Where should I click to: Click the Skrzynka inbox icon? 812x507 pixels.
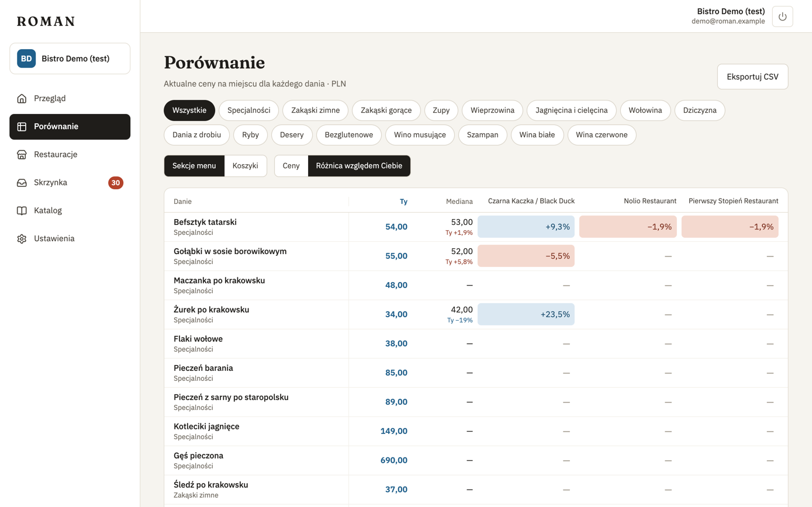coord(22,182)
